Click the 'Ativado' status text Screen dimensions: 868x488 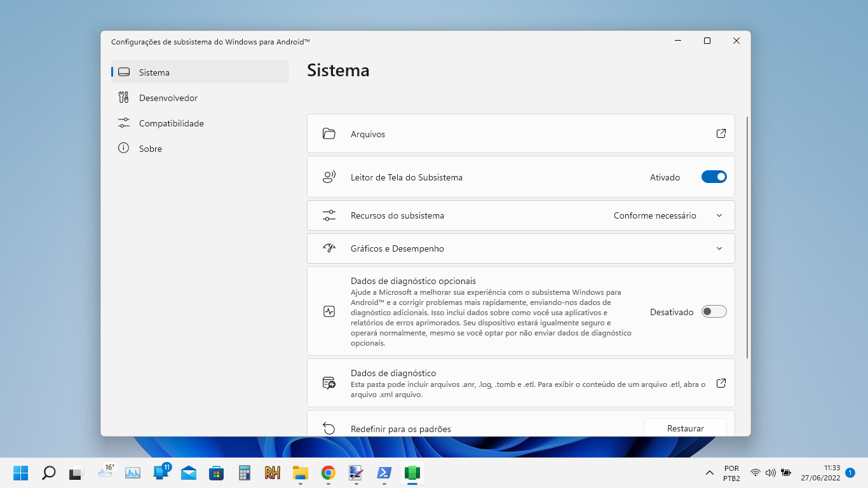(665, 177)
